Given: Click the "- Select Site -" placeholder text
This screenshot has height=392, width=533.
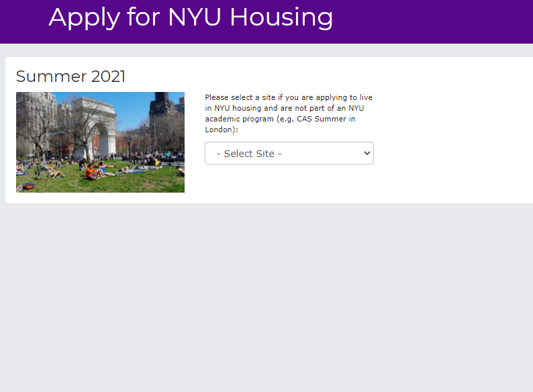Looking at the screenshot, I should tap(249, 154).
